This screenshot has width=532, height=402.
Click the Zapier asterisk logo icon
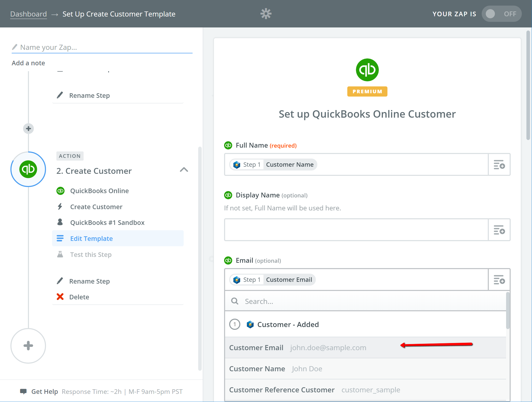(266, 14)
